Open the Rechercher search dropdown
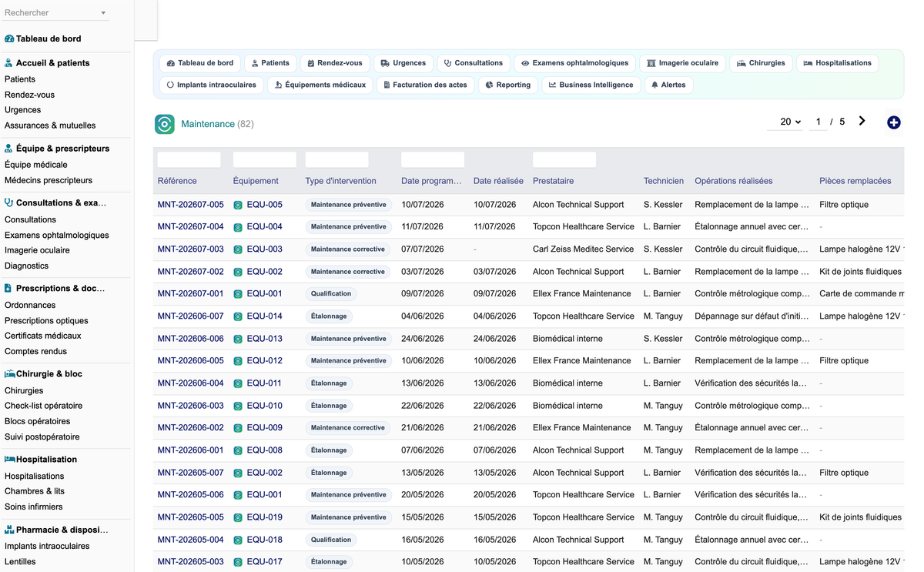This screenshot has width=924, height=572. 55,13
